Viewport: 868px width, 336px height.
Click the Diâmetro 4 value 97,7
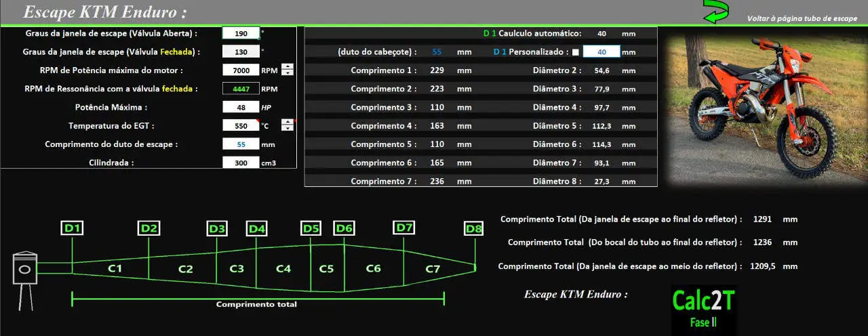click(601, 107)
